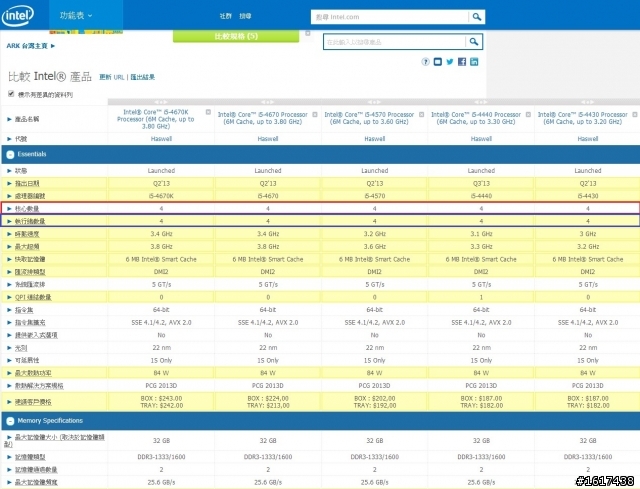The image size is (640, 489).
Task: Expand arrow for the 84 W row
Action: point(9,373)
